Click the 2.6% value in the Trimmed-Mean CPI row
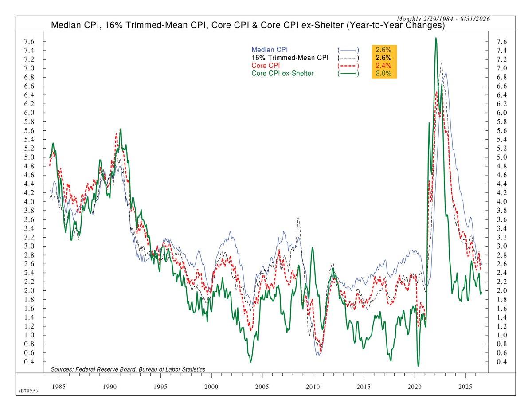532x411 pixels. click(383, 58)
